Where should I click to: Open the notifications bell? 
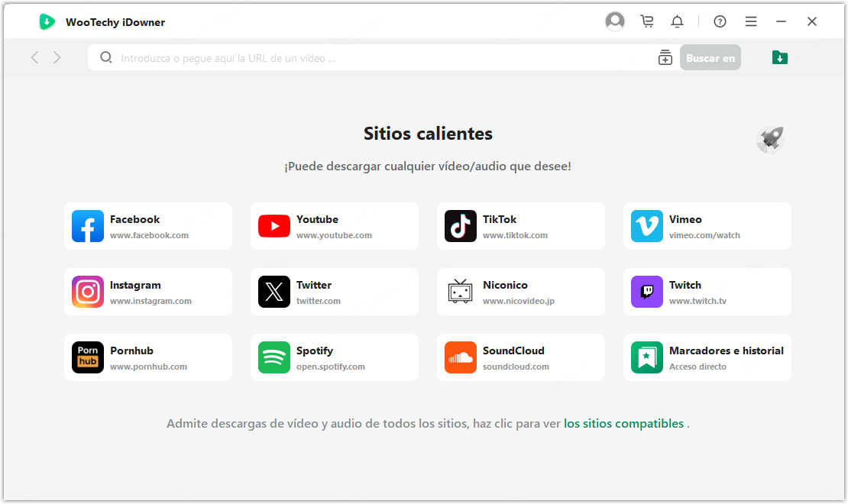[677, 21]
